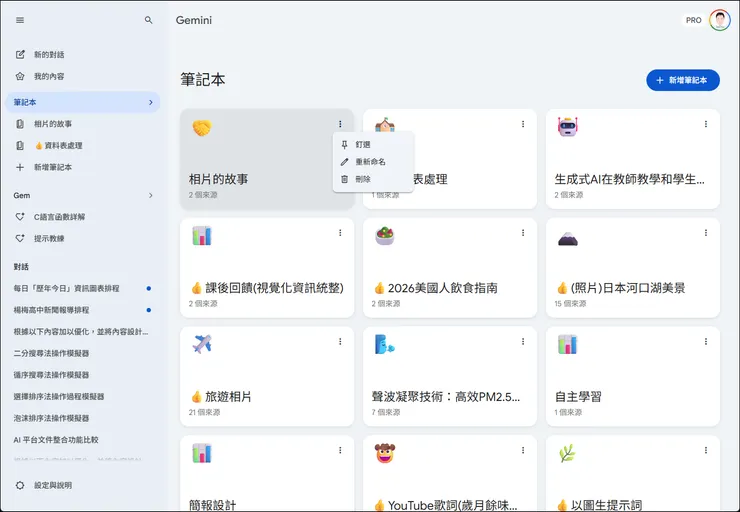
Task: Open chat 循序搜尋法操作模擬器
Action: (x=51, y=375)
